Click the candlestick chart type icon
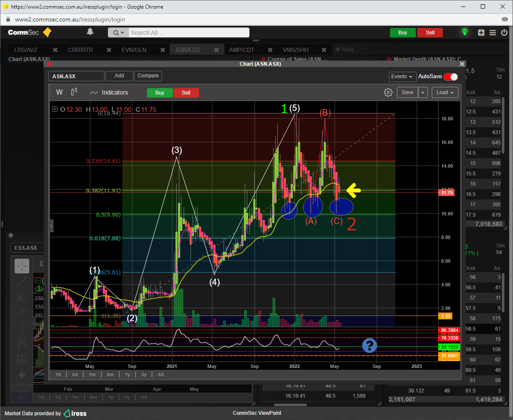 coord(74,92)
